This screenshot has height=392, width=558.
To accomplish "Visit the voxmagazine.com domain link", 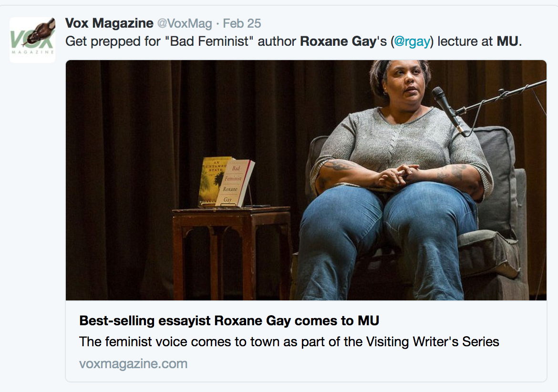I will point(133,364).
